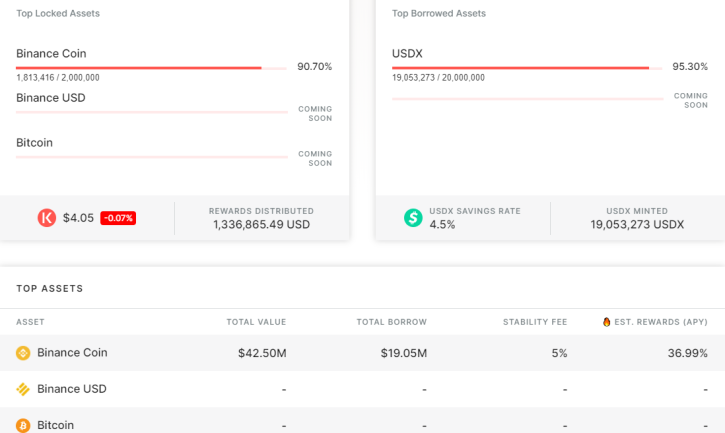Open the Binance USD row in Top Assets
725x433 pixels.
pos(362,389)
